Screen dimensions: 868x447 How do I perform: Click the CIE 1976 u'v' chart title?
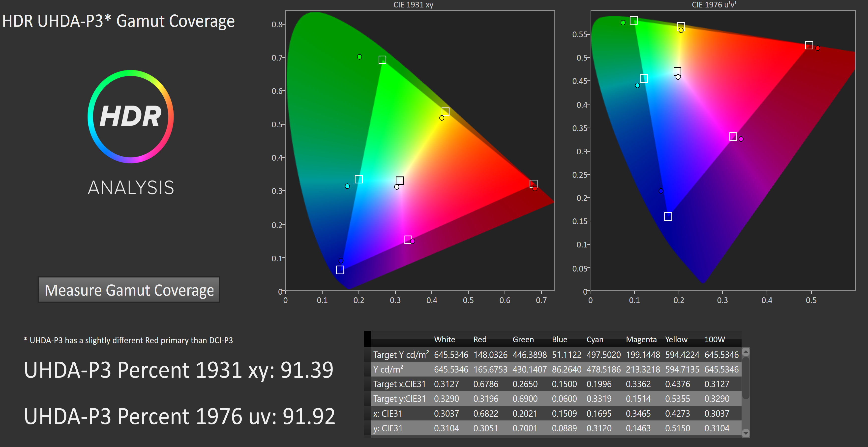pos(714,5)
